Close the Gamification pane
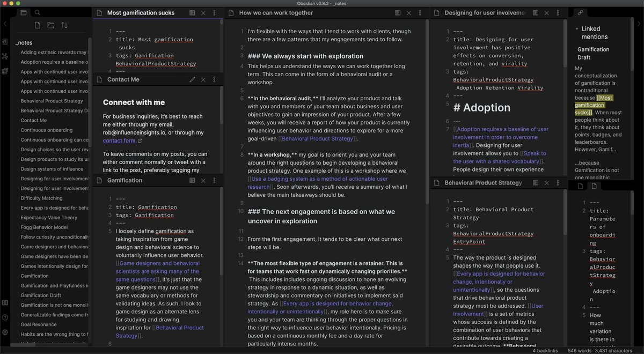 (x=203, y=180)
